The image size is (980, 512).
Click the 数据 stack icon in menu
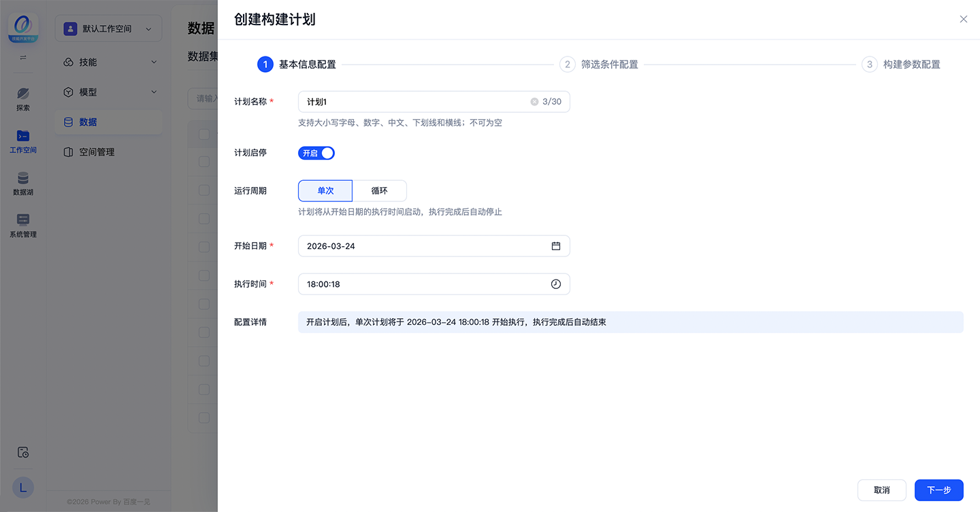[x=68, y=122]
